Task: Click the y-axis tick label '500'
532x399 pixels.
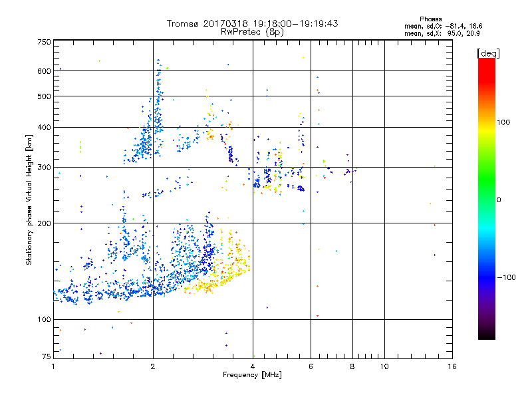Action: [x=44, y=96]
